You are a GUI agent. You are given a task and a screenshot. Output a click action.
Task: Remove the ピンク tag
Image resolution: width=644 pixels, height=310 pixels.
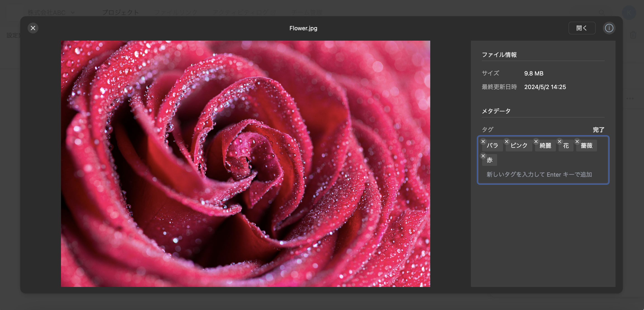(x=506, y=141)
